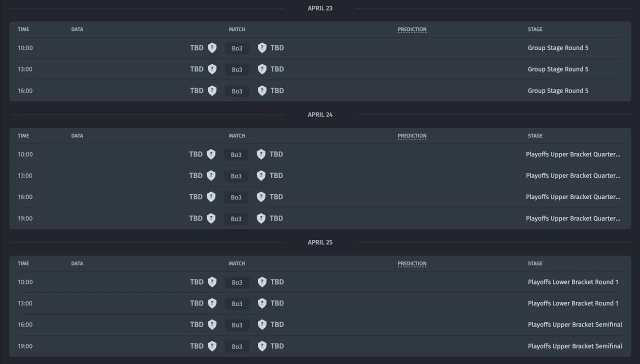This screenshot has height=364, width=640.
Task: Click the Bo3 badge for April 23 13:00
Action: (x=237, y=69)
